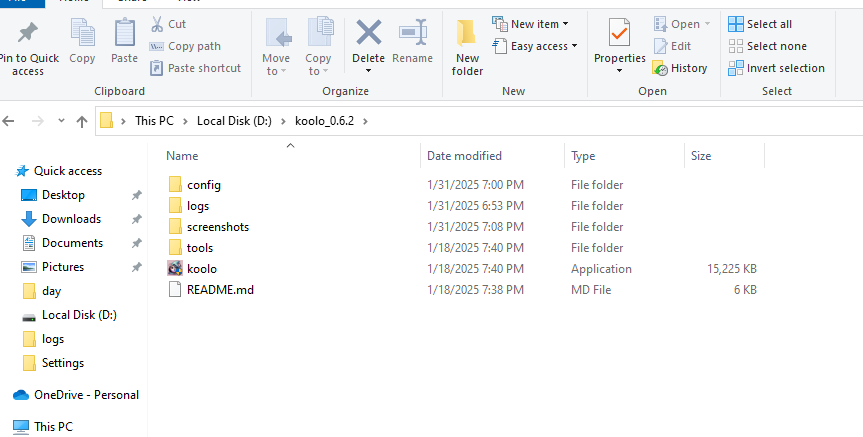The height and width of the screenshot is (437, 863).
Task: Open file History
Action: point(680,68)
